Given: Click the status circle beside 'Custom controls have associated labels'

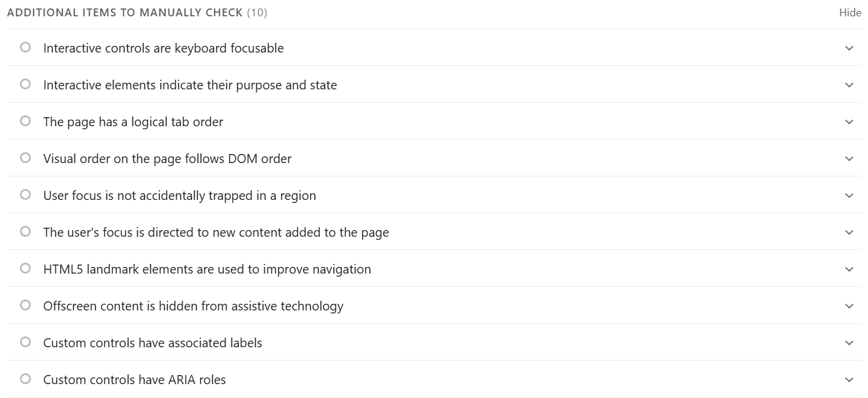Looking at the screenshot, I should [25, 341].
